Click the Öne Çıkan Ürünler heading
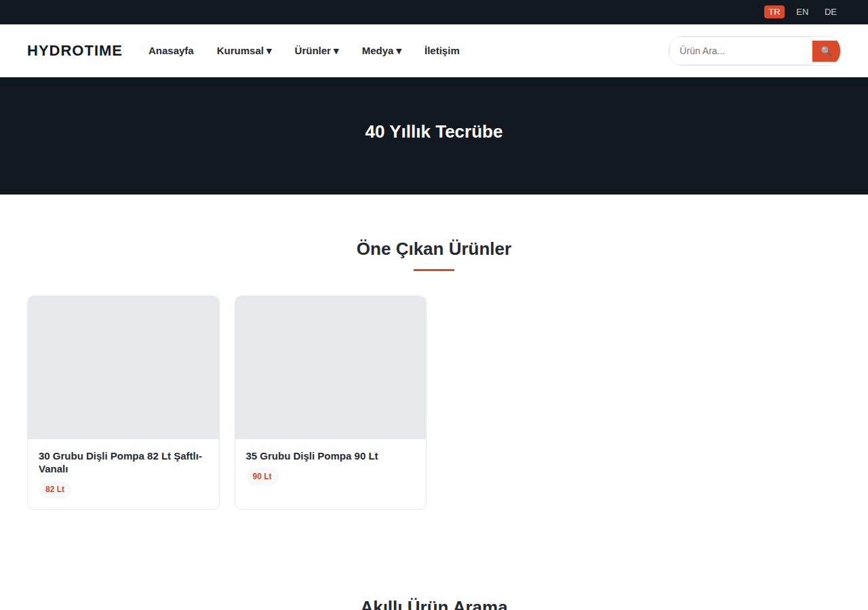The image size is (868, 610). (434, 249)
